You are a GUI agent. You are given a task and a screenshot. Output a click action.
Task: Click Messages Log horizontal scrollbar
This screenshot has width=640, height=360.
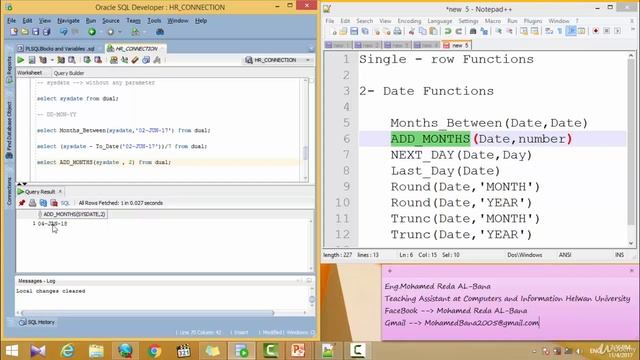[x=147, y=313]
